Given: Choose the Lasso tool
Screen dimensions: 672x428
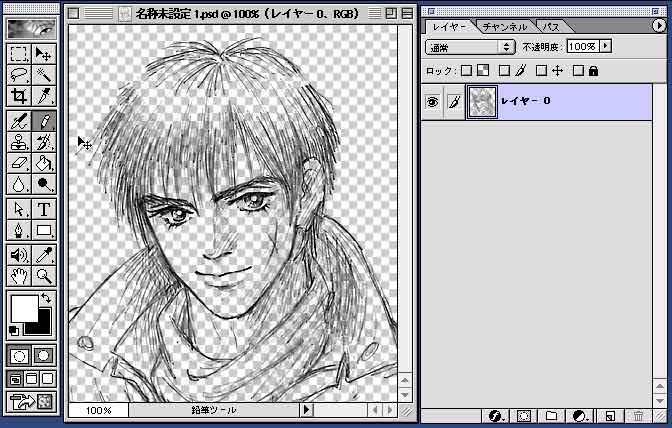Looking at the screenshot, I should (x=18, y=75).
